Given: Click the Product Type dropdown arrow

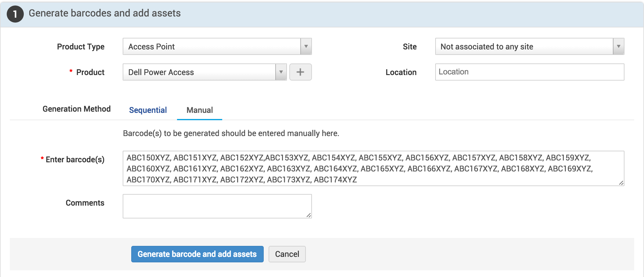Looking at the screenshot, I should point(306,46).
